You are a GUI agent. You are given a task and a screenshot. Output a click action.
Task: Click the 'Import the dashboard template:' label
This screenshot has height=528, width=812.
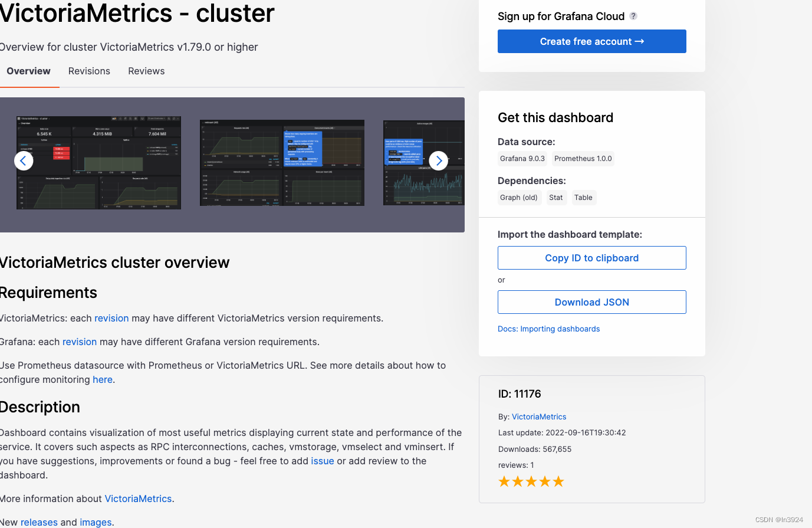[x=570, y=234]
